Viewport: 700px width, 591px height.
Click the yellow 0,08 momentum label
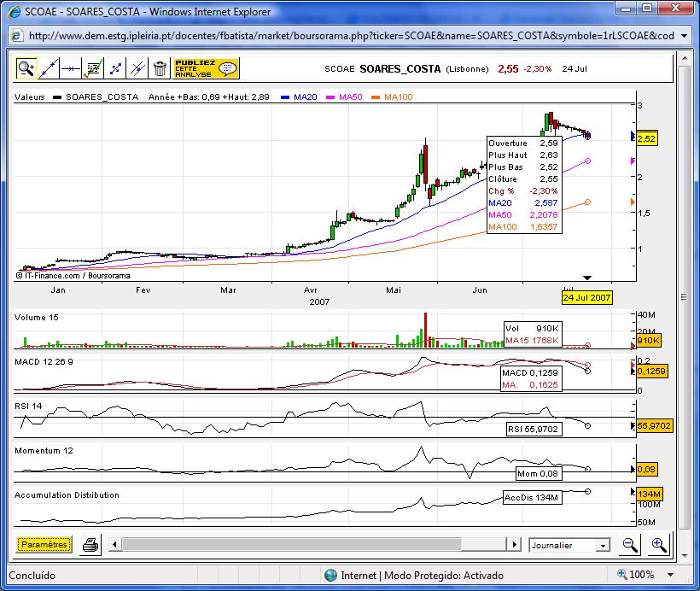(646, 469)
